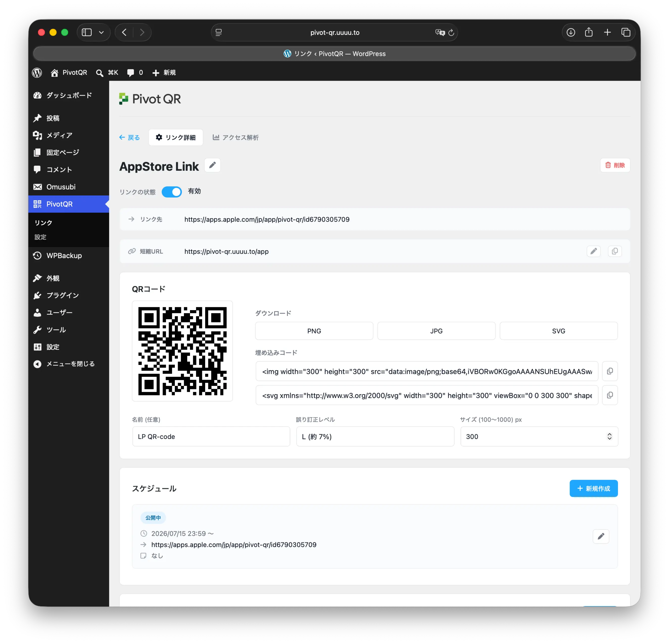
Task: Open ダッシュボード in sidebar
Action: point(69,95)
